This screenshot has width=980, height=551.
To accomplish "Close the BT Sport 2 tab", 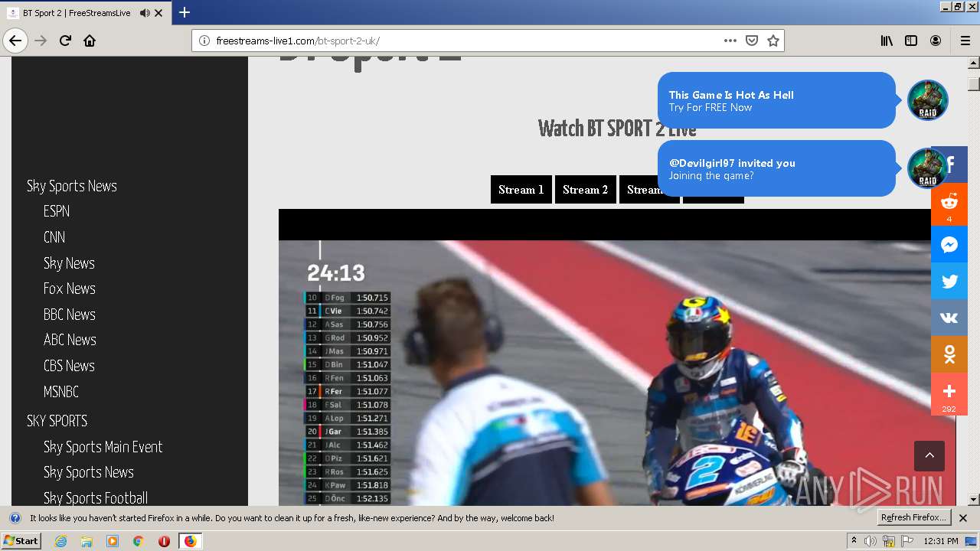I will click(x=158, y=13).
